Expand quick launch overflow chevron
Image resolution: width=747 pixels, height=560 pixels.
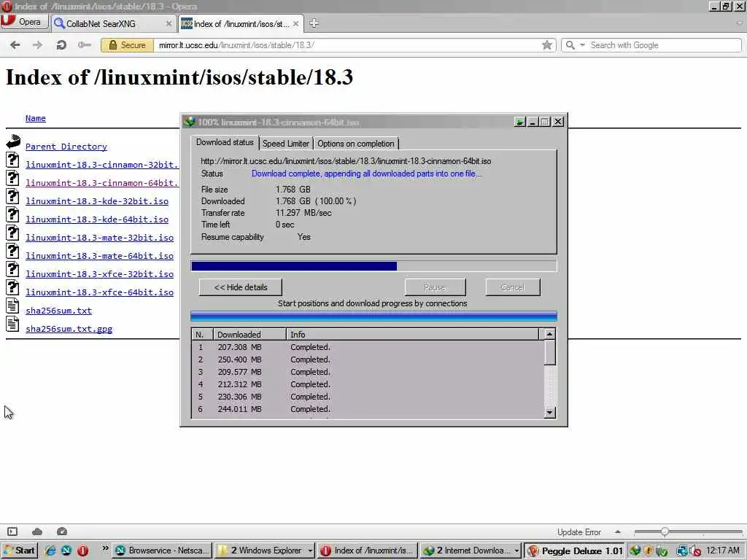click(x=105, y=548)
